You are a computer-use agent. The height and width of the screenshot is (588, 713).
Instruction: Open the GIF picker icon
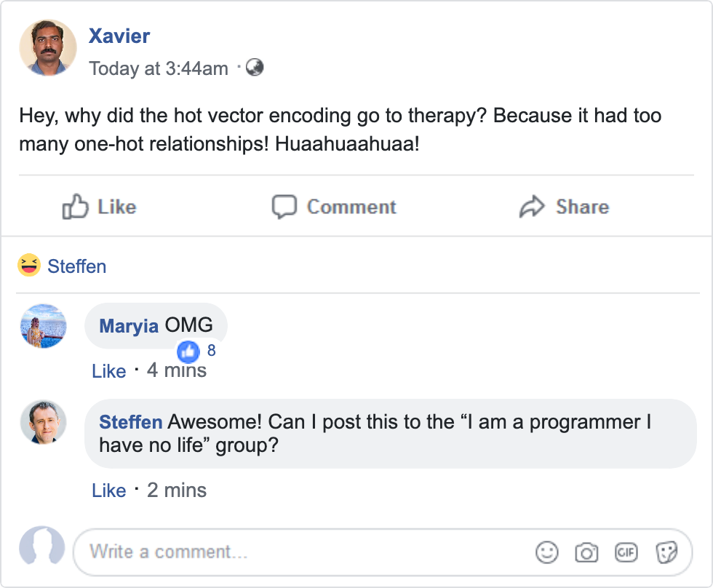click(x=626, y=552)
